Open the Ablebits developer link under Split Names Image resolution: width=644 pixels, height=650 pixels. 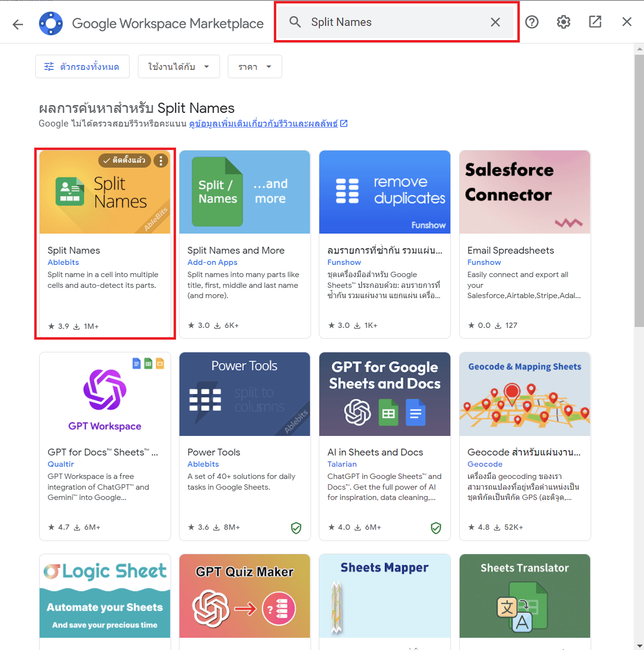[x=63, y=262]
